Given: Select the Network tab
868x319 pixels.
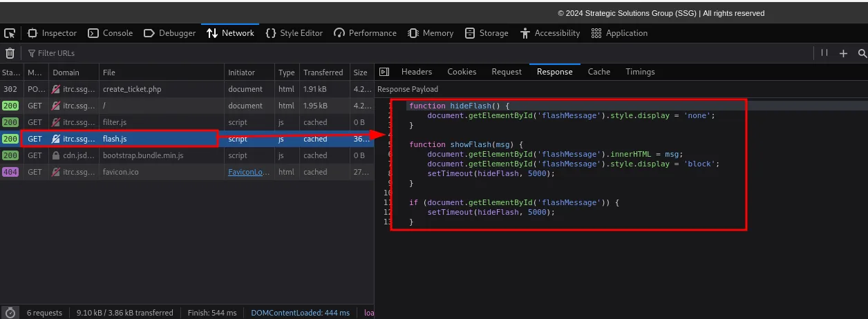Looking at the screenshot, I should [231, 33].
